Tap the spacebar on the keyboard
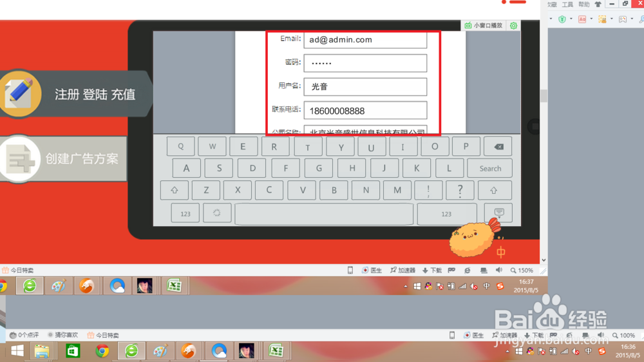 click(324, 214)
